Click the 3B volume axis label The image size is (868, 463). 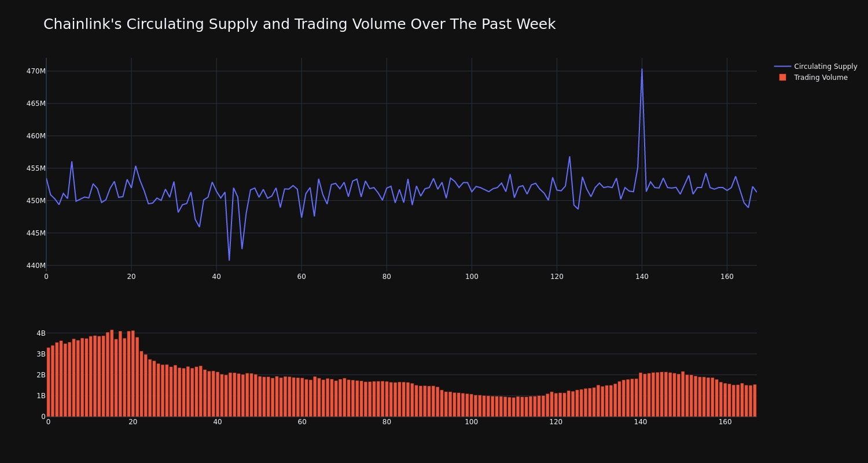point(41,354)
